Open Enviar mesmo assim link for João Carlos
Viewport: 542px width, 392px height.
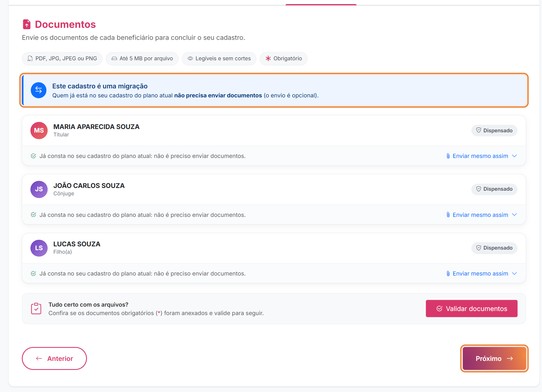pos(480,215)
